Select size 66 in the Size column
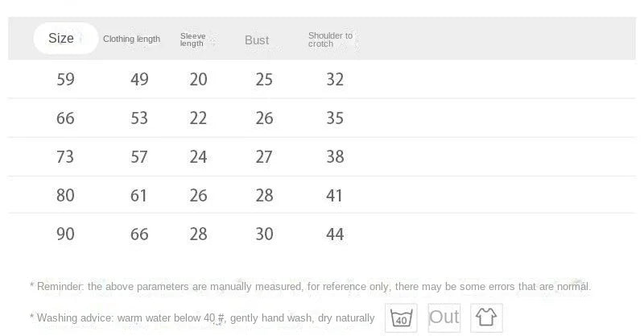The height and width of the screenshot is (336, 644). coord(65,118)
